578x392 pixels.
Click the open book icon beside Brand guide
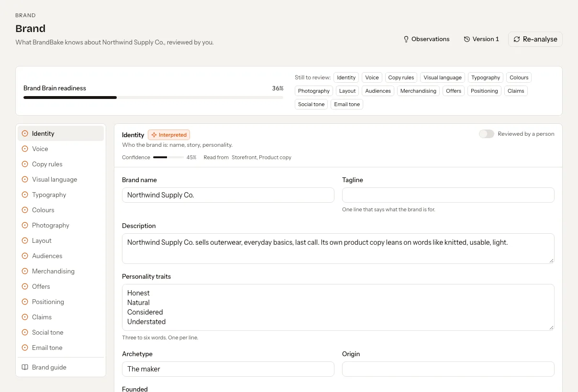coord(25,367)
